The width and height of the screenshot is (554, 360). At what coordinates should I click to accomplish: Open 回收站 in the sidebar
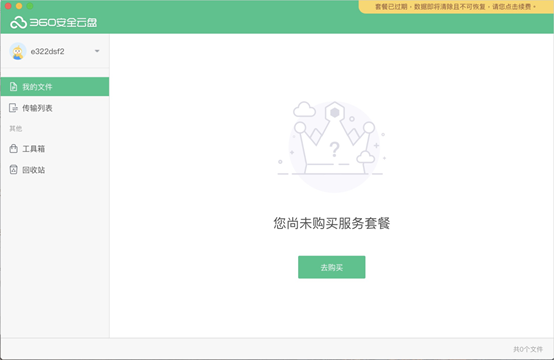coord(55,170)
